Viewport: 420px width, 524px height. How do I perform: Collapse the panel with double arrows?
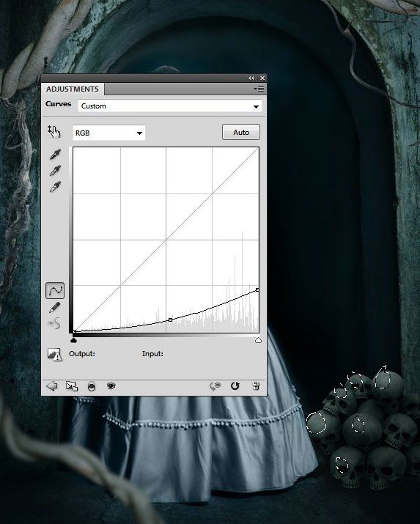pos(251,78)
